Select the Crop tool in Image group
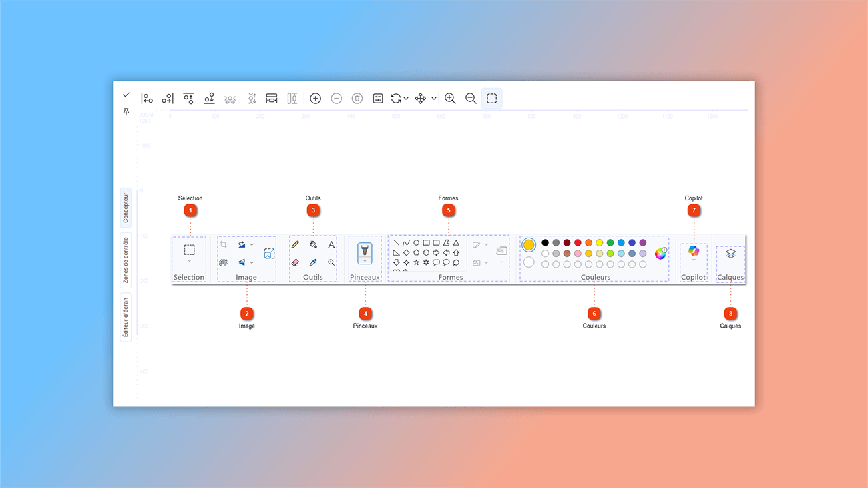 pyautogui.click(x=223, y=245)
